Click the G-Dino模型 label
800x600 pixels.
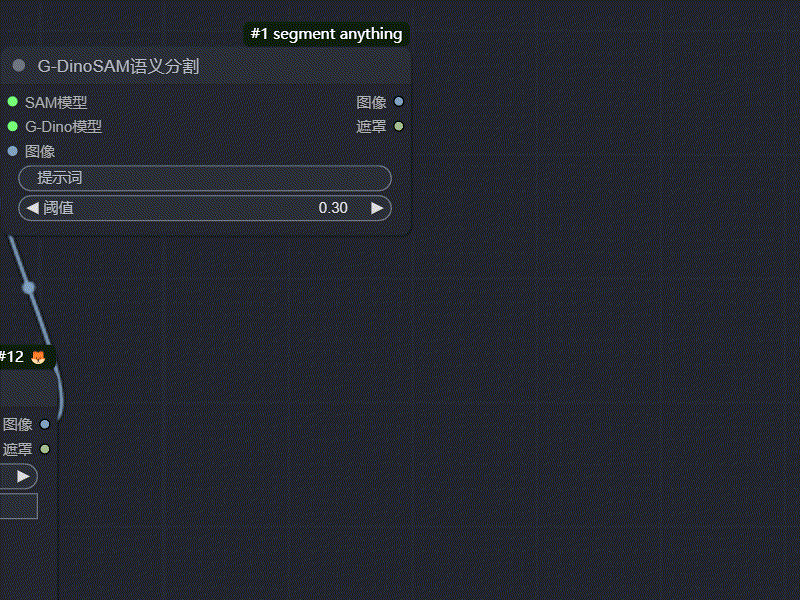coord(64,127)
